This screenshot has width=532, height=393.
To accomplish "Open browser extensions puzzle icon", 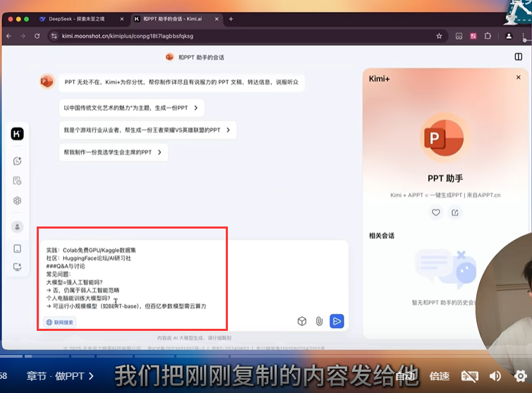I will pos(488,36).
